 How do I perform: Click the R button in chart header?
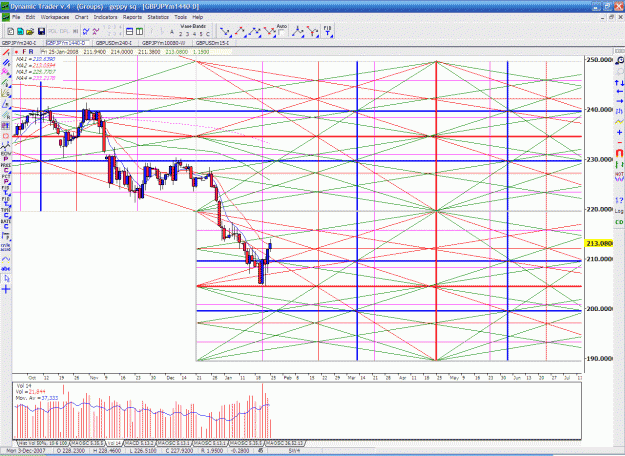pyautogui.click(x=31, y=52)
